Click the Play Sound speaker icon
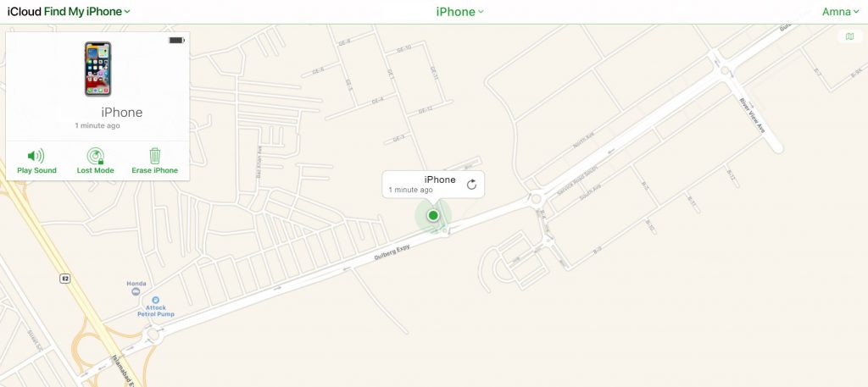Image resolution: width=868 pixels, height=387 pixels. point(36,156)
